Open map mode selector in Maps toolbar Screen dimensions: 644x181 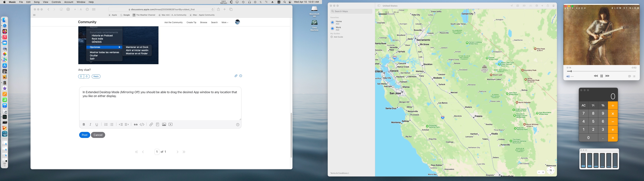[518, 6]
